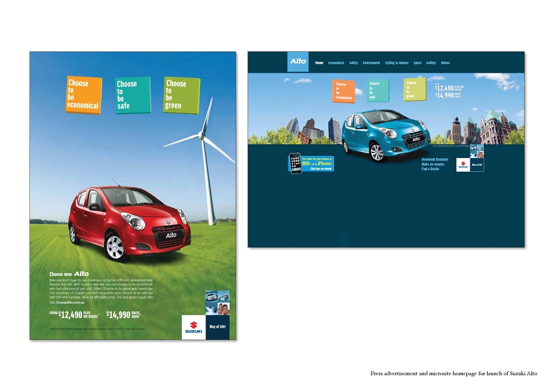Click the 'Way of Life!' panel in the press ad

218,327
